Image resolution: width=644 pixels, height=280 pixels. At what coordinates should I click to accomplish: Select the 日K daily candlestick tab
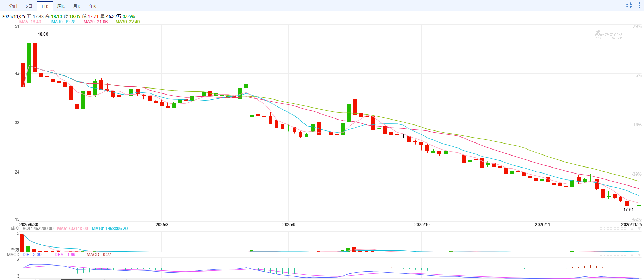[45, 6]
